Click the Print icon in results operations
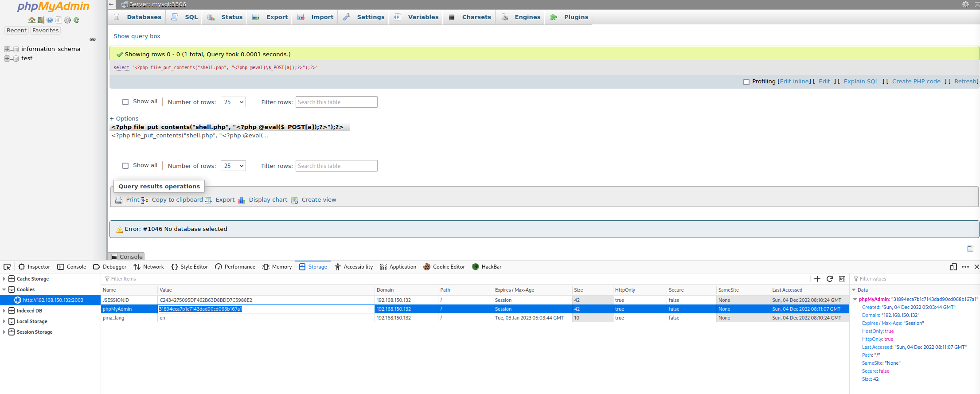 (119, 200)
